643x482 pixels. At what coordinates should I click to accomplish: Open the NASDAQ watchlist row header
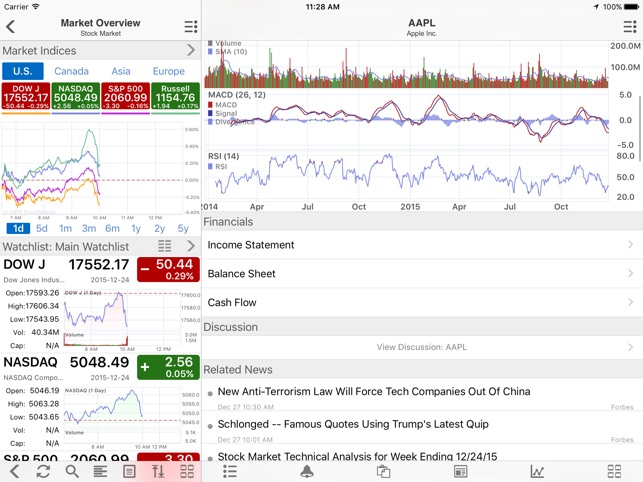(100, 368)
